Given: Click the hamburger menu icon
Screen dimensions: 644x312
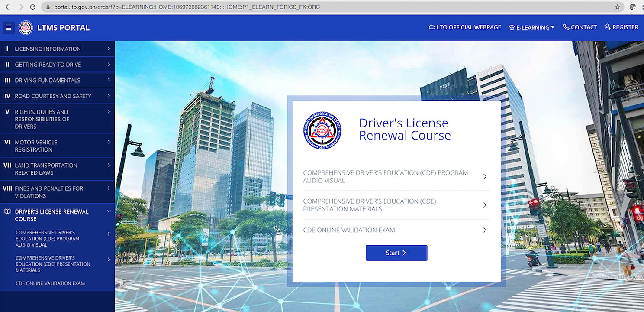Looking at the screenshot, I should [9, 28].
